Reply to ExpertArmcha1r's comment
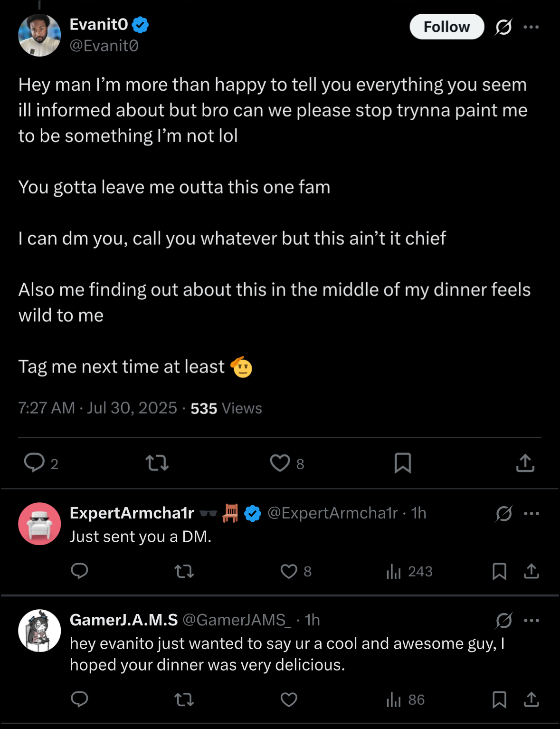The width and height of the screenshot is (560, 729). pos(79,571)
